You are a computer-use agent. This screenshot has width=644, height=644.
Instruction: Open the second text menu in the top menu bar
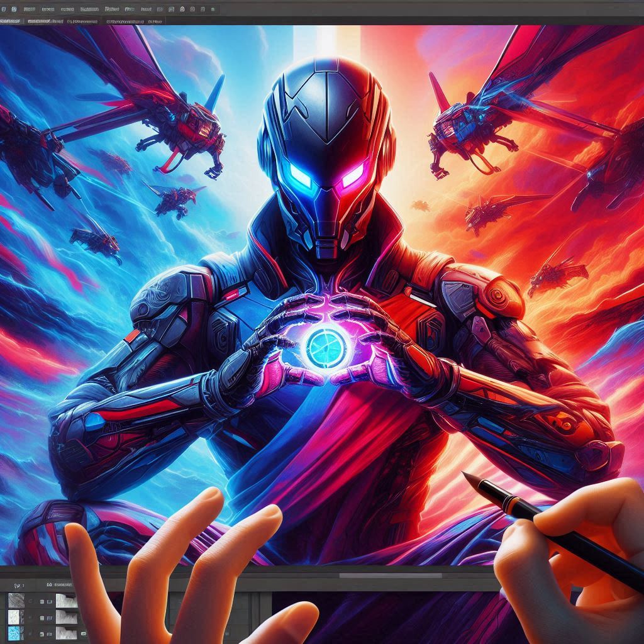48,9
